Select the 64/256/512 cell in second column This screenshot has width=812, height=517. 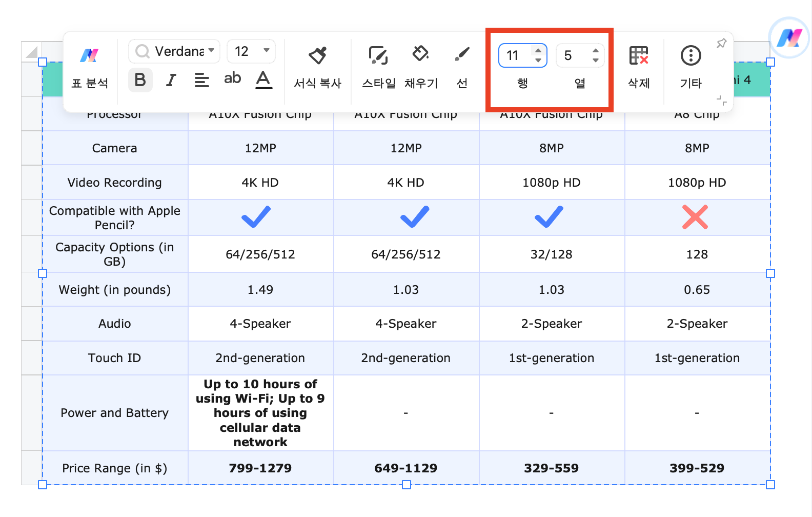point(260,254)
